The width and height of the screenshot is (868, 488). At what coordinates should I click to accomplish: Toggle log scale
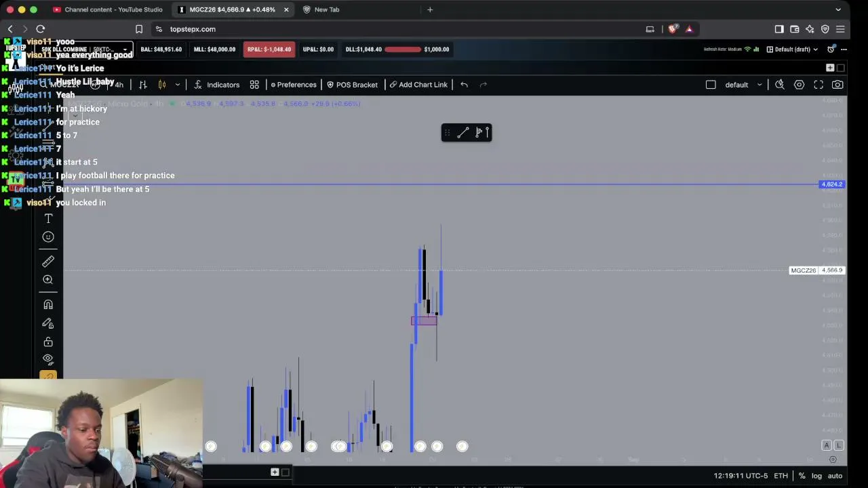click(816, 476)
